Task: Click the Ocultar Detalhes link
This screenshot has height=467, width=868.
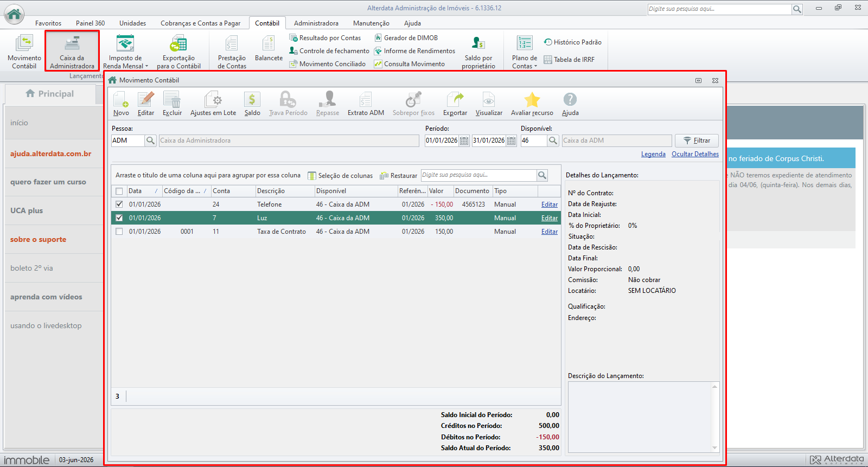Action: 695,154
